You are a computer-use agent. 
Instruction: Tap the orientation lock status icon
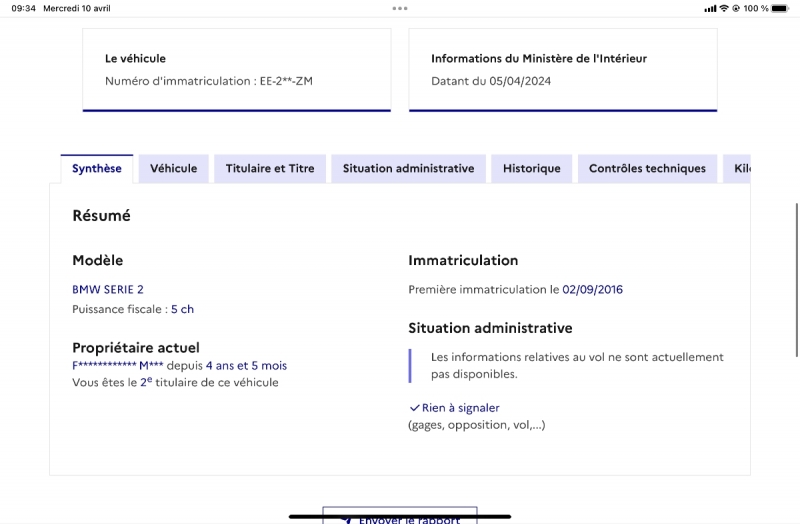click(x=736, y=8)
